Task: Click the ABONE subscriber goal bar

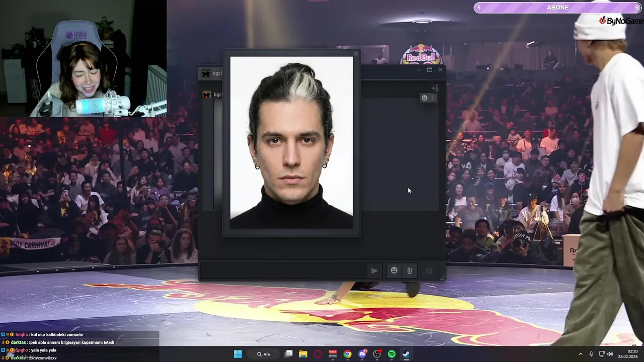Action: [x=557, y=8]
